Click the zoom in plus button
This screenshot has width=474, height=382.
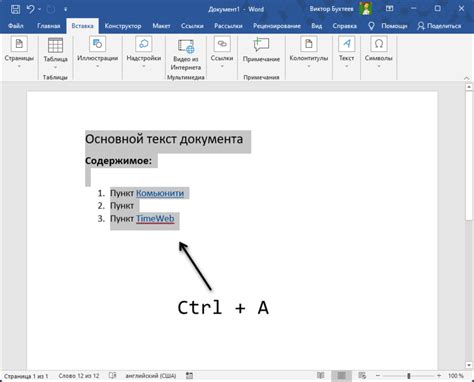click(x=439, y=376)
